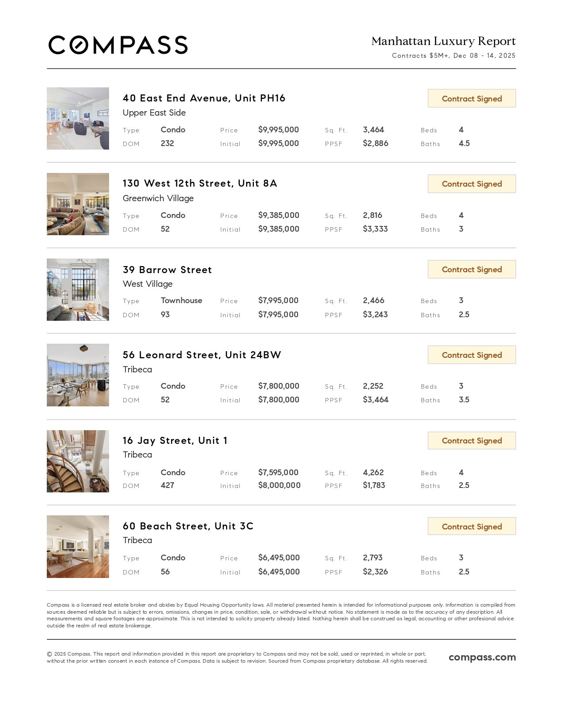Select the 39 Barrow Street heading
The height and width of the screenshot is (728, 563).
point(167,270)
